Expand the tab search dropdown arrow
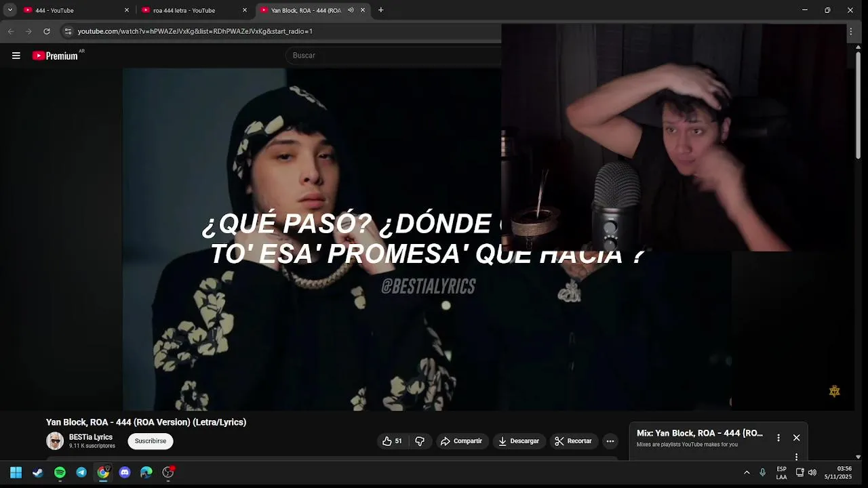Image resolution: width=868 pixels, height=488 pixels. coord(10,10)
